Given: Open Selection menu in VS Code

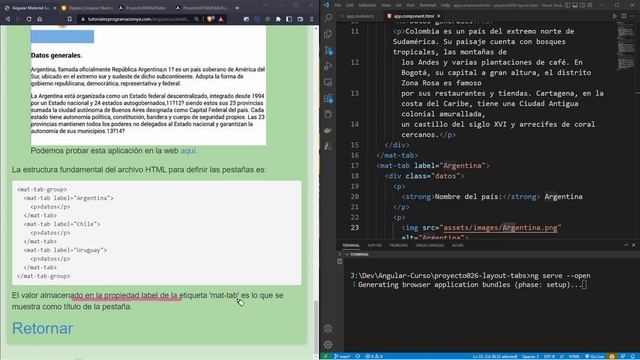Looking at the screenshot, I should tap(367, 5).
